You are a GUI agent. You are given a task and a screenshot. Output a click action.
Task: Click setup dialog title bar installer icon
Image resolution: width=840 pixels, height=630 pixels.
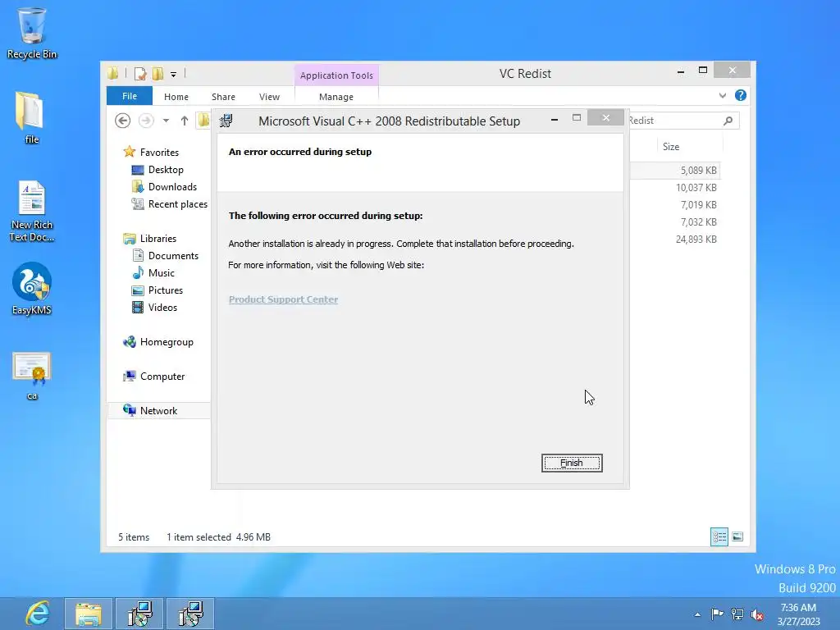tap(226, 121)
